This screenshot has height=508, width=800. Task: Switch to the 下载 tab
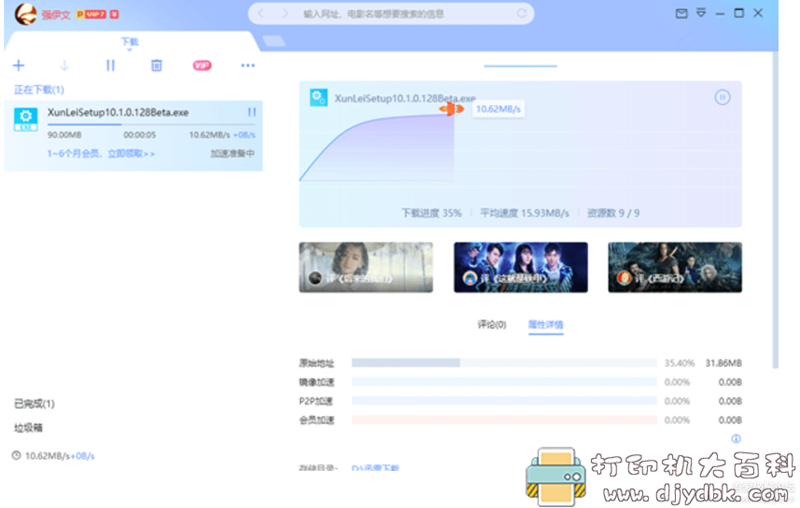tap(130, 42)
